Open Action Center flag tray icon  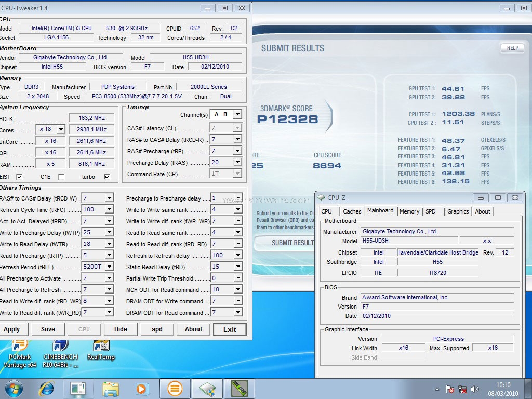click(x=450, y=389)
